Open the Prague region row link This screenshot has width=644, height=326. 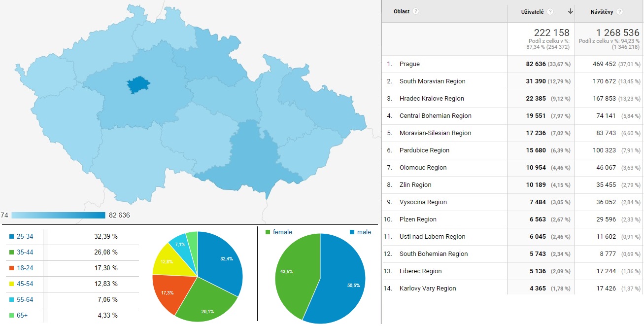tap(409, 64)
